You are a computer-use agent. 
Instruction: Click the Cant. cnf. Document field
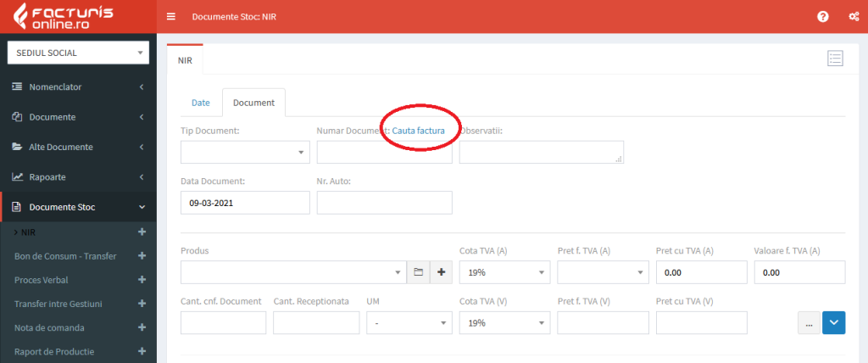click(x=224, y=322)
